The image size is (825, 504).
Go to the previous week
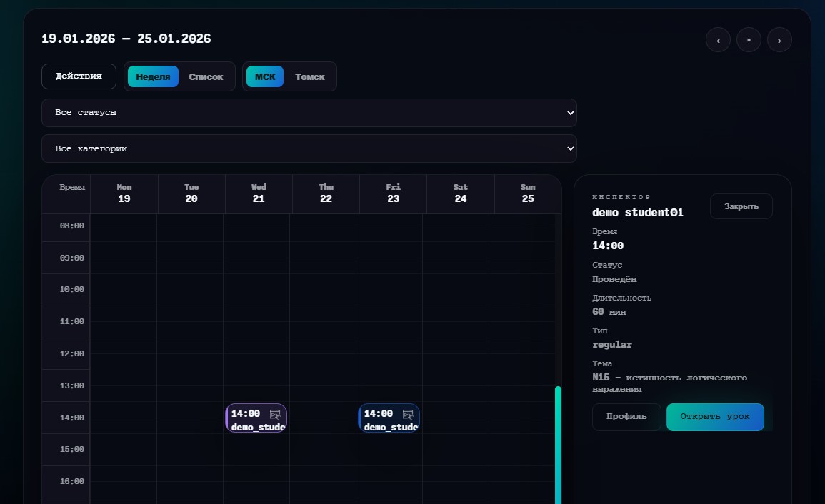[x=718, y=40]
